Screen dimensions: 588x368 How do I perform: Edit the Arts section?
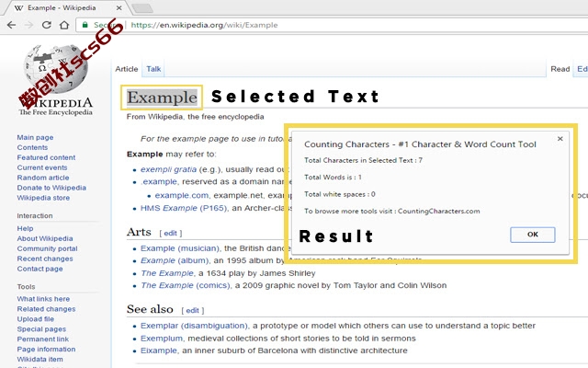[x=170, y=233]
